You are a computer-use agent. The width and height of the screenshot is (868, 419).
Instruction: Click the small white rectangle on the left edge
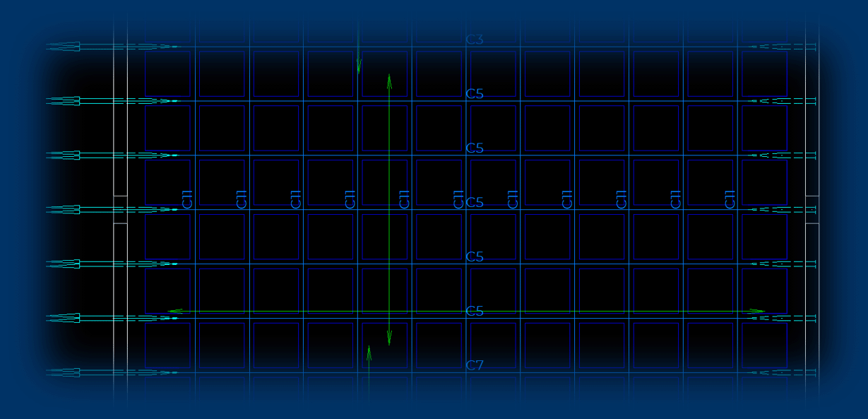click(120, 210)
